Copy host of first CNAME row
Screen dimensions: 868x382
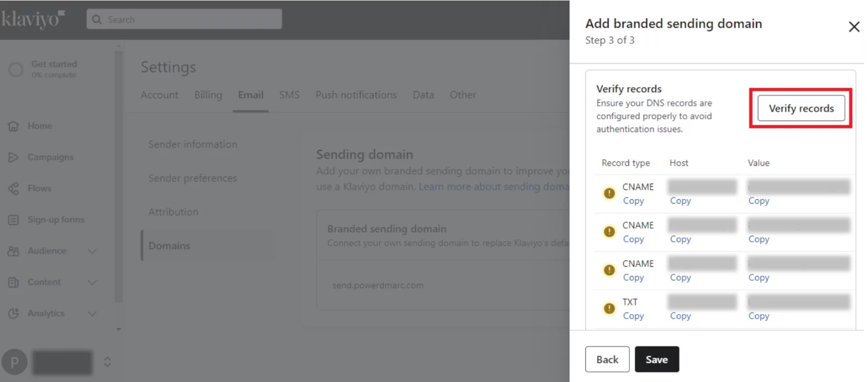tap(680, 201)
